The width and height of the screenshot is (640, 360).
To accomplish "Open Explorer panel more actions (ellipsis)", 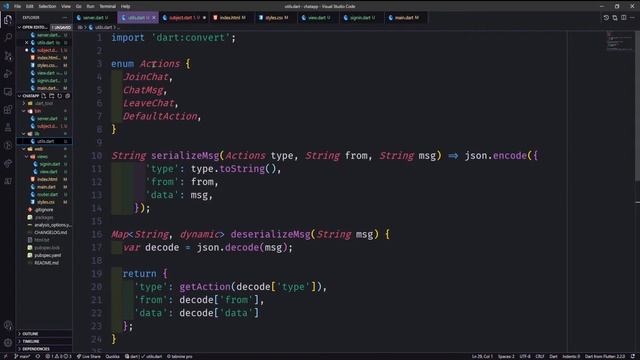I will coord(65,18).
